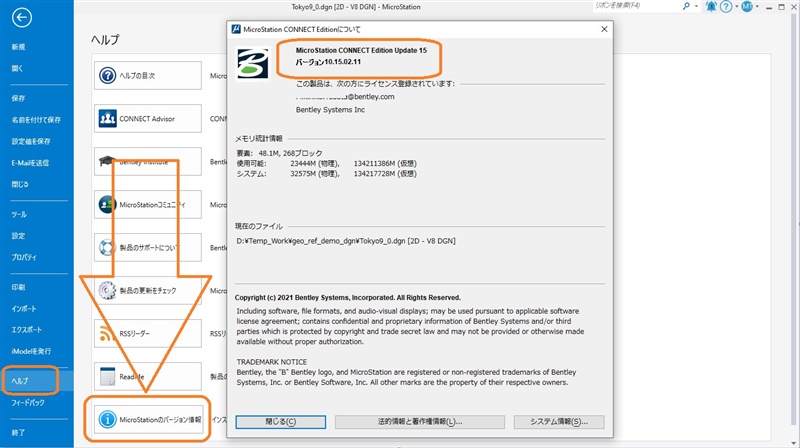Click the Tokyo9_0.dgn file path text
800x448 pixels.
[346, 241]
